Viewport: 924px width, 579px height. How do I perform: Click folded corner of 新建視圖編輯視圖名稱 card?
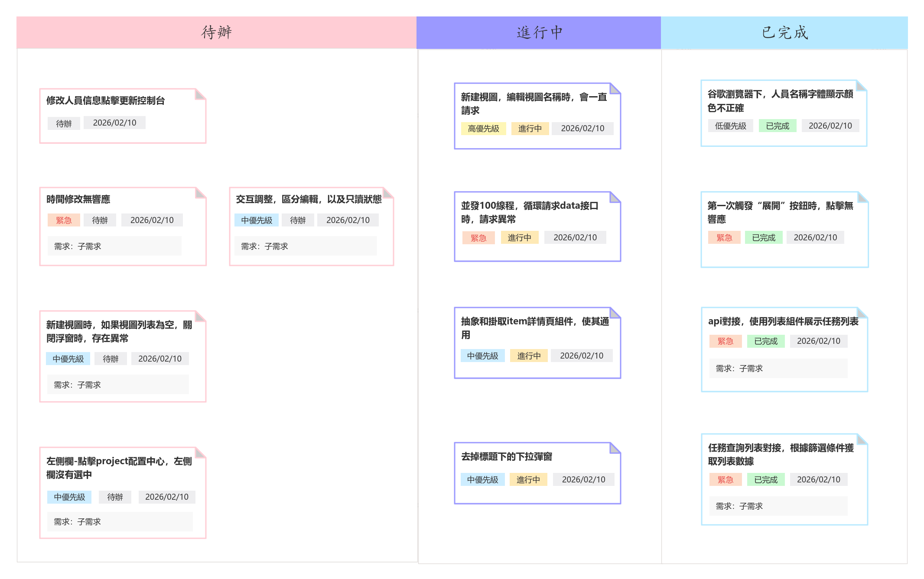coord(615,88)
